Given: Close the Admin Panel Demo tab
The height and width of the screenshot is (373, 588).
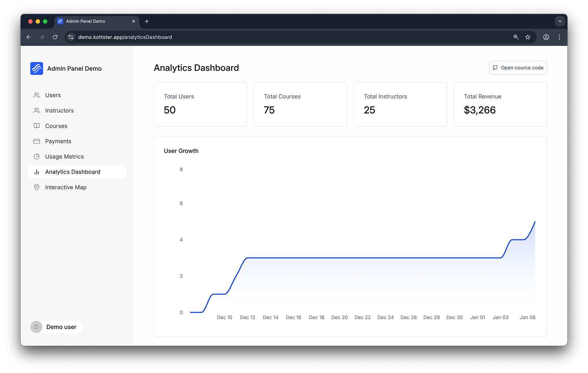Looking at the screenshot, I should [x=134, y=21].
